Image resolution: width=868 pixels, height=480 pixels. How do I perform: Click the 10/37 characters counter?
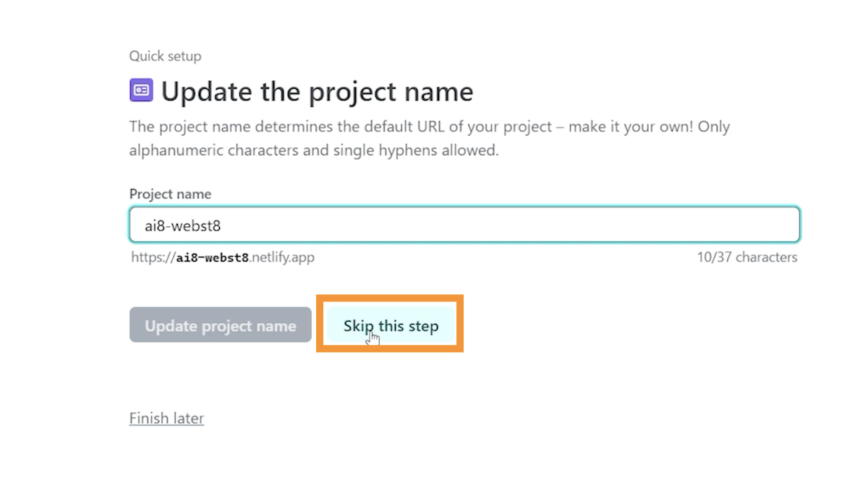click(x=747, y=257)
